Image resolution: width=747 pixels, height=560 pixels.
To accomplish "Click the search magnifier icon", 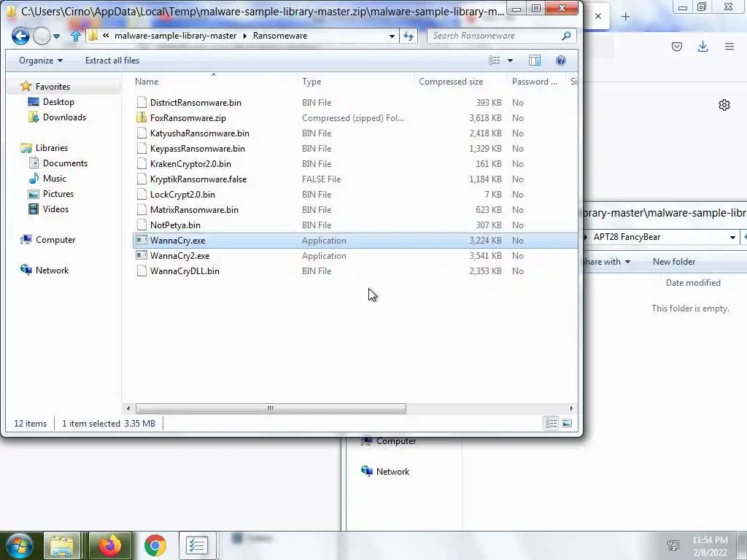I will (x=566, y=36).
